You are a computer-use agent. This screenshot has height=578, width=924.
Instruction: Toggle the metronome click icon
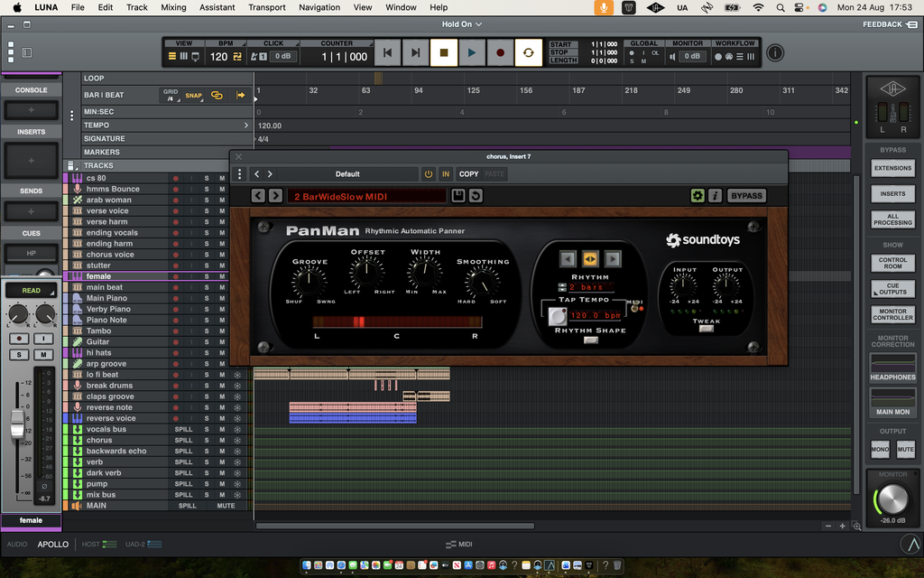pos(254,57)
